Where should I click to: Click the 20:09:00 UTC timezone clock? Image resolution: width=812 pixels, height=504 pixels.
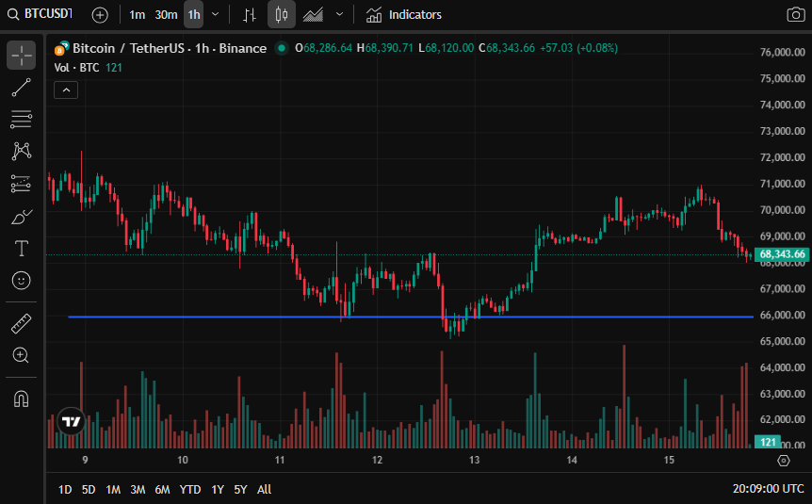pos(768,489)
